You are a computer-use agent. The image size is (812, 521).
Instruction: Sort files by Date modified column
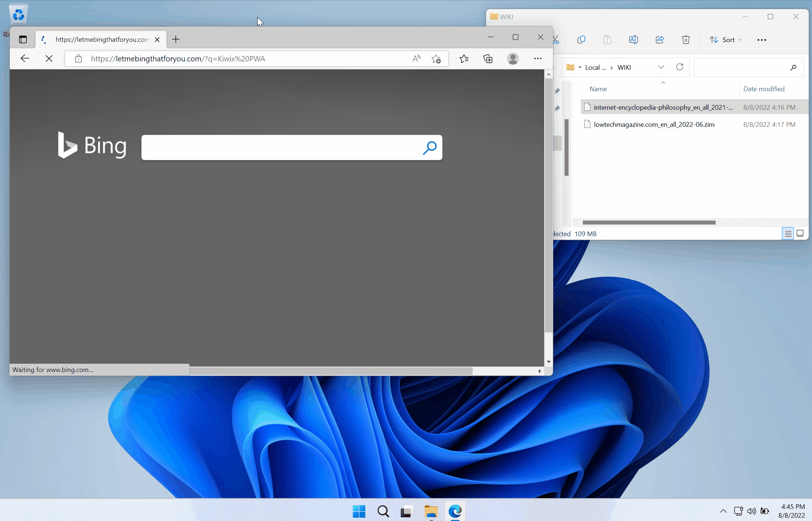[764, 89]
